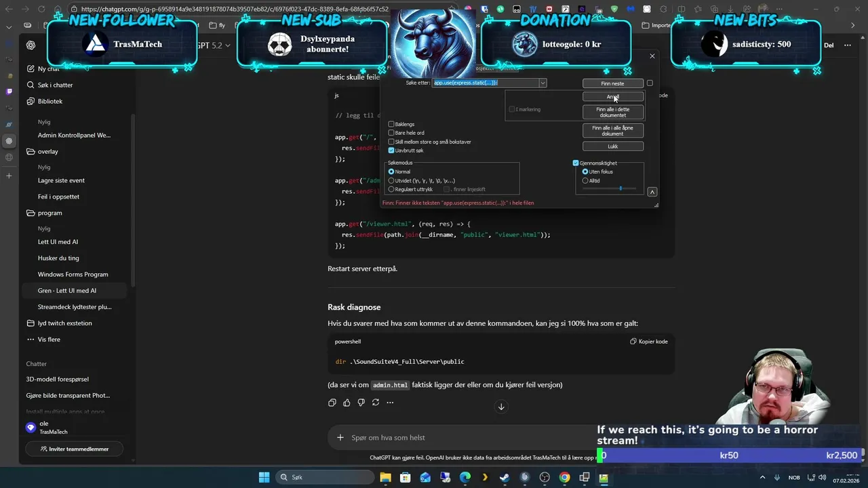
Task: Click the plus attach icon in the prompt box
Action: [340, 438]
